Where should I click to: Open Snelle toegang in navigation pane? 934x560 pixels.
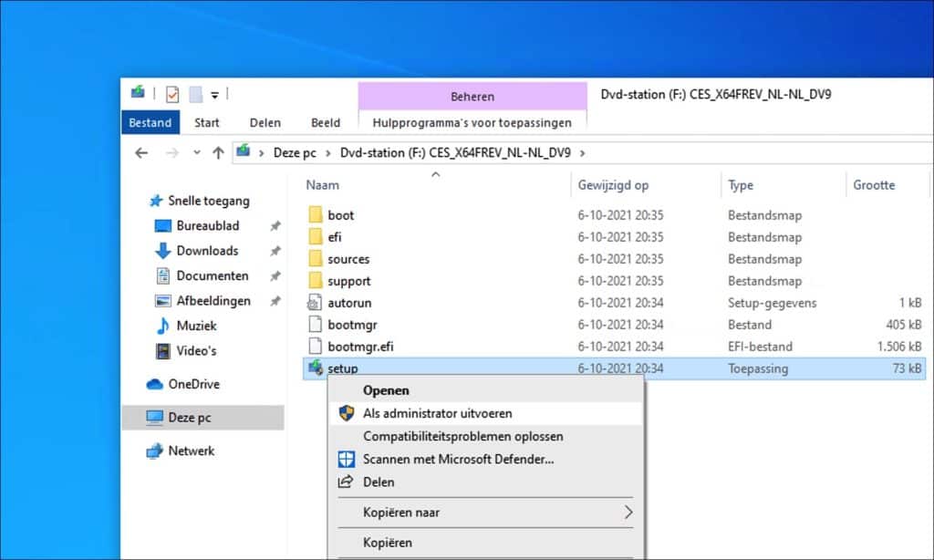point(209,201)
